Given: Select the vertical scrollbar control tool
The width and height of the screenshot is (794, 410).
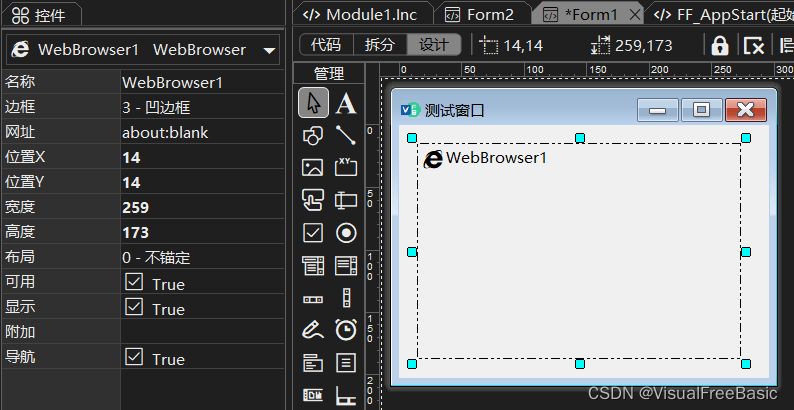Looking at the screenshot, I should [x=346, y=298].
